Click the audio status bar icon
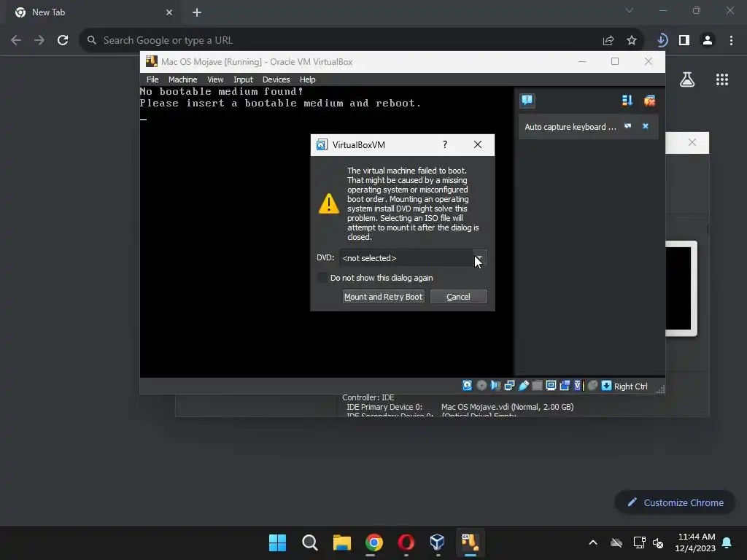The height and width of the screenshot is (560, 747). coord(495,386)
